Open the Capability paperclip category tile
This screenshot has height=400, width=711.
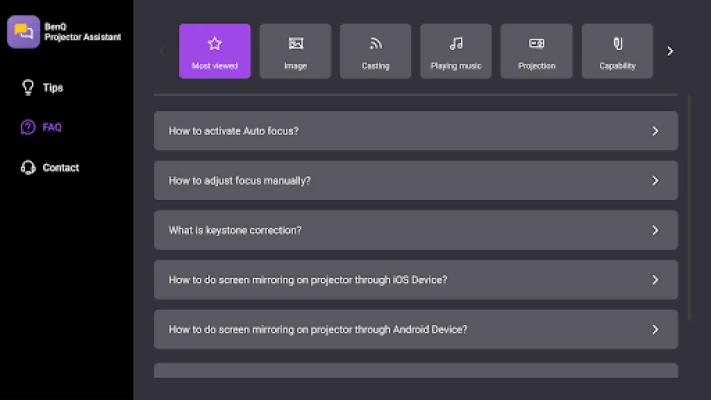pyautogui.click(x=617, y=51)
